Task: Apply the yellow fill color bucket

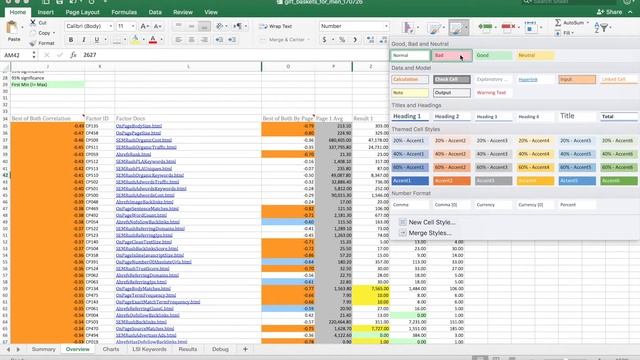Action: click(x=135, y=40)
